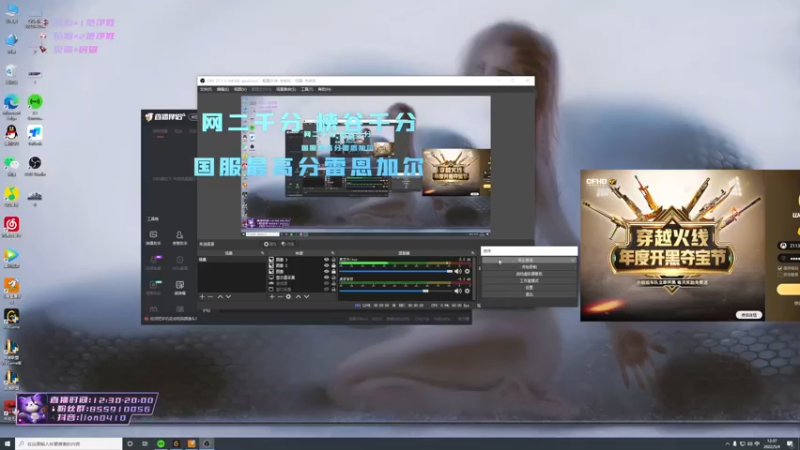800x450 pixels.
Task: Open the NetEase Cloud Music red icon
Action: coord(11,228)
